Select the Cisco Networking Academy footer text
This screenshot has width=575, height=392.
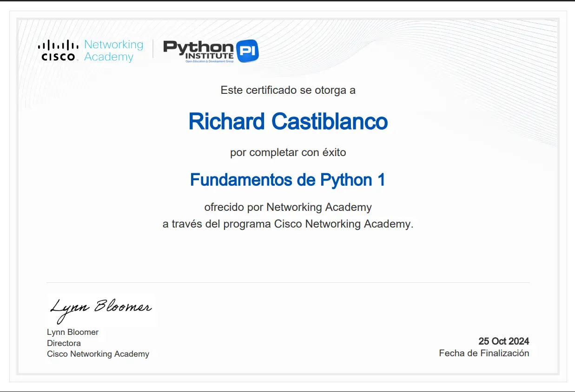(98, 354)
